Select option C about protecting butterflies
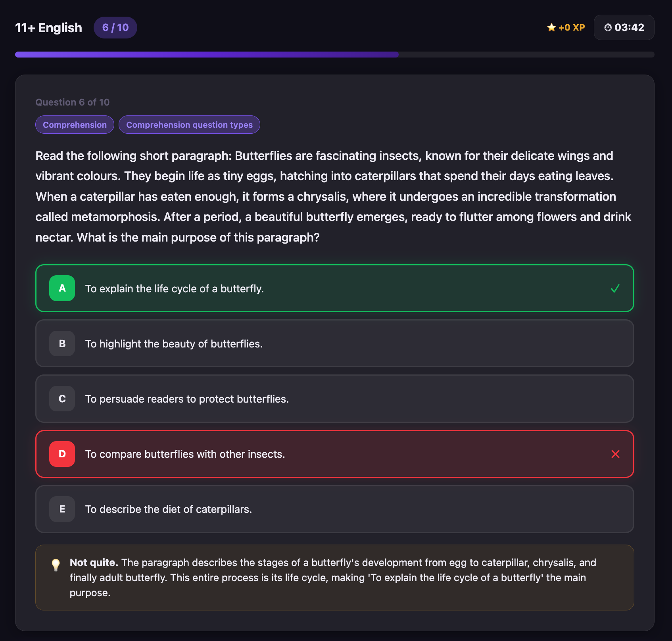 click(335, 399)
